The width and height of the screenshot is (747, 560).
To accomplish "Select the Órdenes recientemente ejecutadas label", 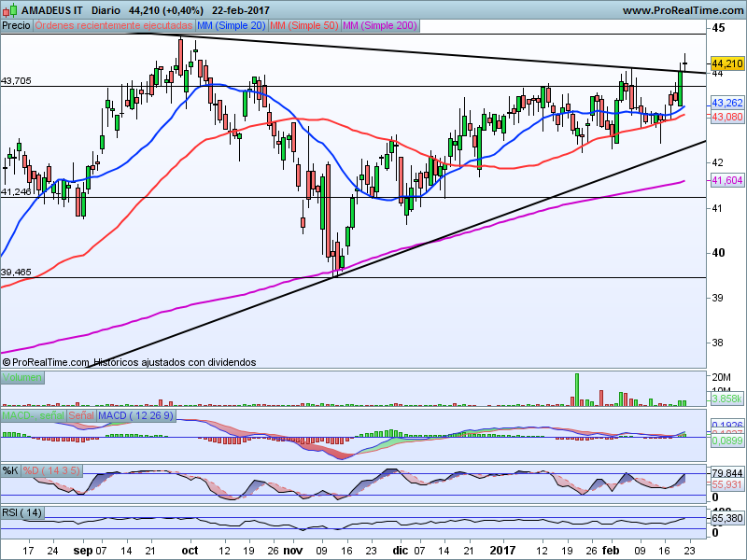I will (114, 26).
